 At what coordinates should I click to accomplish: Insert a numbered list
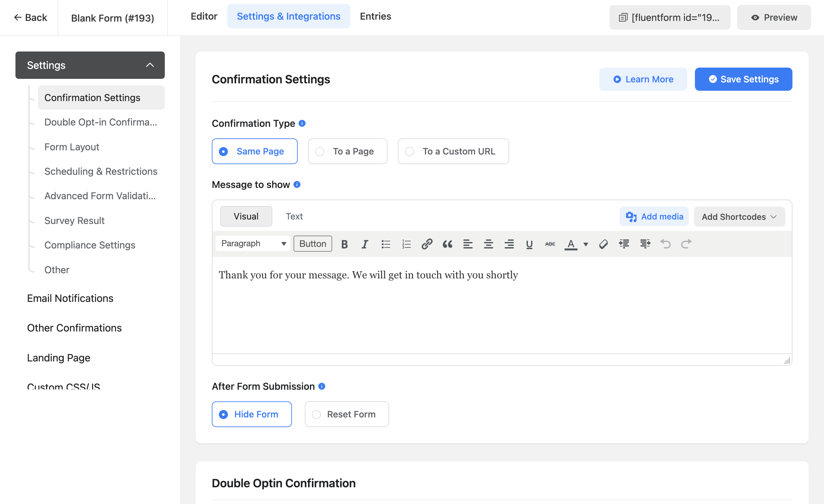(406, 244)
